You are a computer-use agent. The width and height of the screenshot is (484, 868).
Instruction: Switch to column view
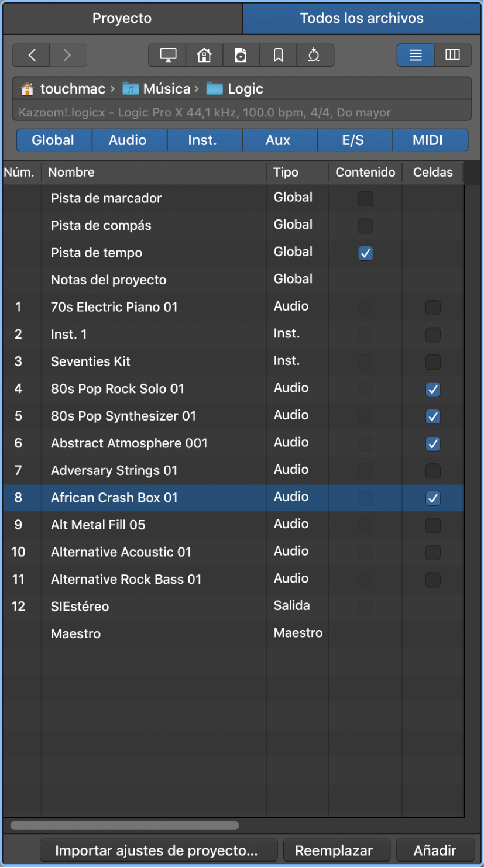click(452, 55)
